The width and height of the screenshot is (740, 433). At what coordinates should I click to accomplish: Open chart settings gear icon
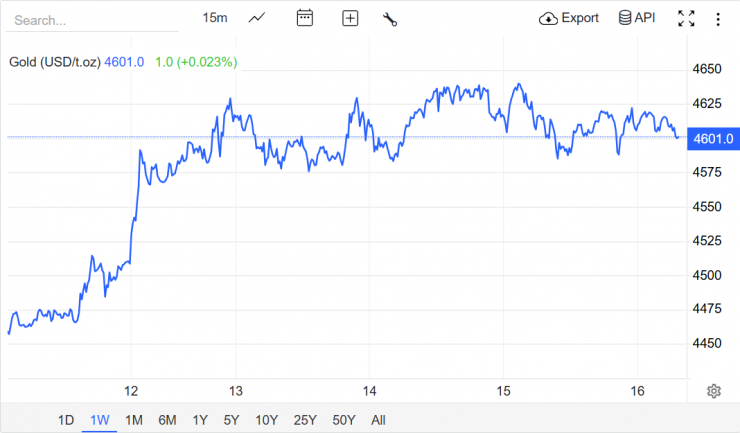tap(714, 391)
